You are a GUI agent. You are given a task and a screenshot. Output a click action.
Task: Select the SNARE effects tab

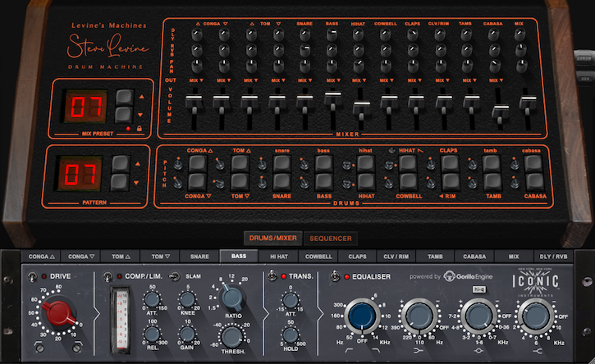(199, 257)
